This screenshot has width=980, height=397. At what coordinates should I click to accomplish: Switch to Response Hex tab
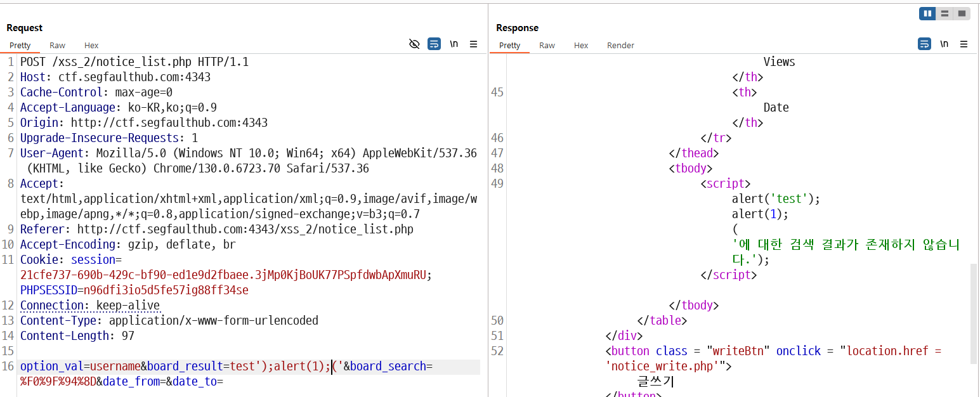(581, 45)
